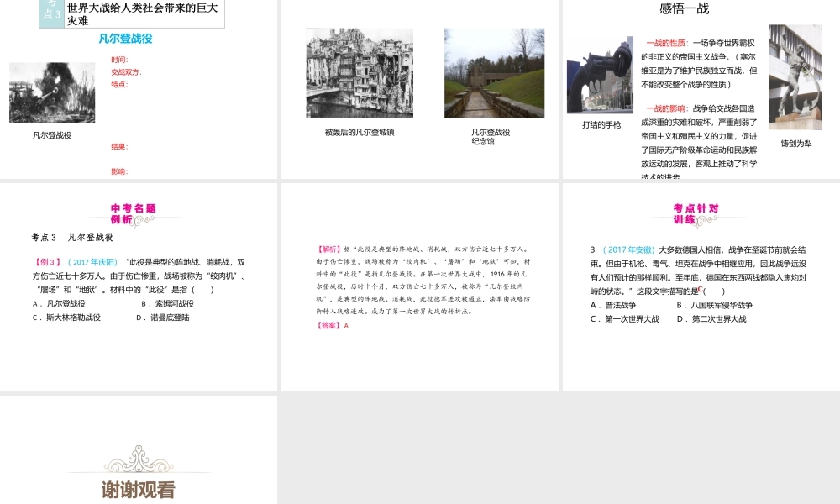Click the cannon photo caption 凡尔登战役
The width and height of the screenshot is (840, 504).
point(52,135)
